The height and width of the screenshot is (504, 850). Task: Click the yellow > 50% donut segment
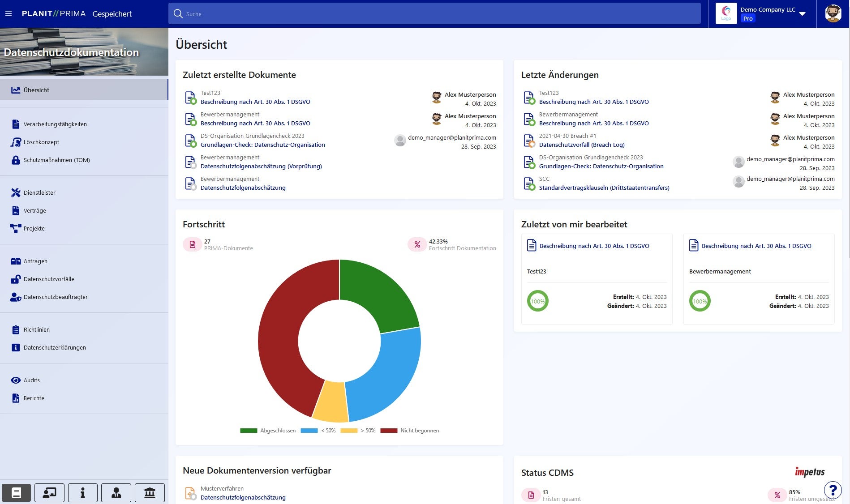331,402
